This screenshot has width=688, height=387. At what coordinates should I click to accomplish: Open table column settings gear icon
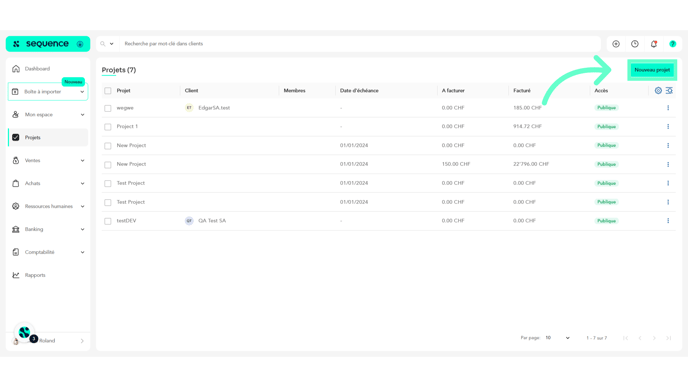[x=658, y=90]
